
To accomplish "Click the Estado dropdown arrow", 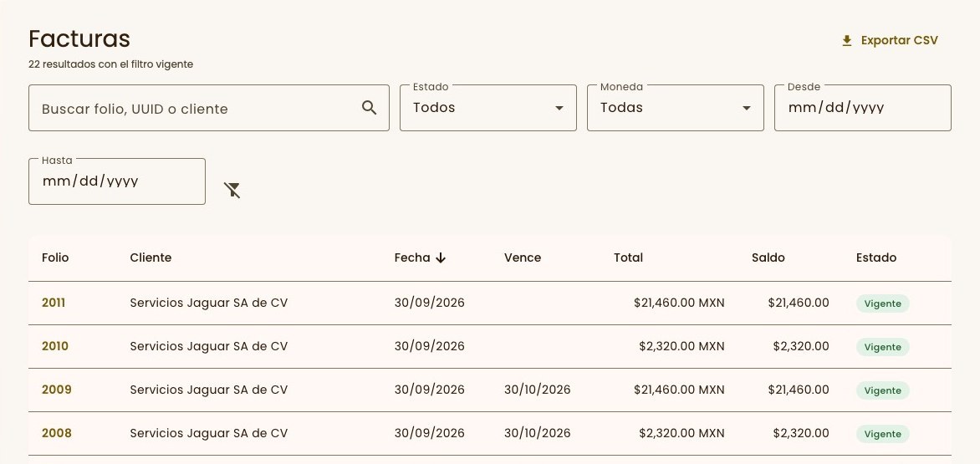I will pos(559,108).
